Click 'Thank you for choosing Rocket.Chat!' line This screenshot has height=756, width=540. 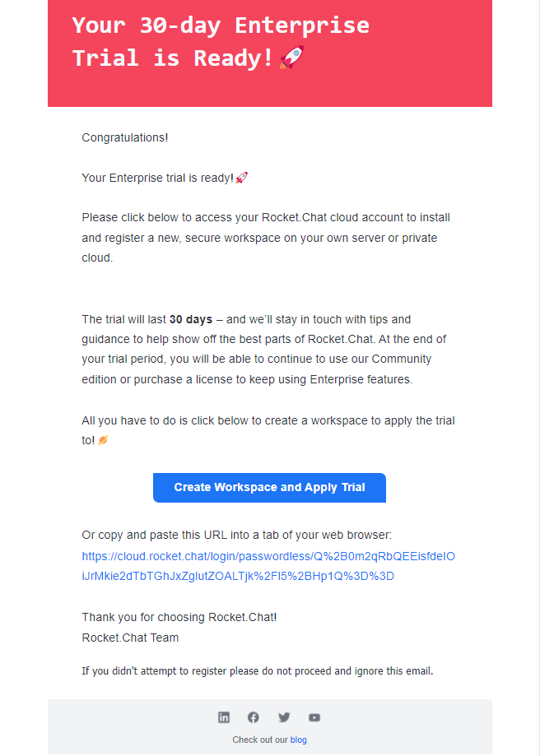coord(179,617)
